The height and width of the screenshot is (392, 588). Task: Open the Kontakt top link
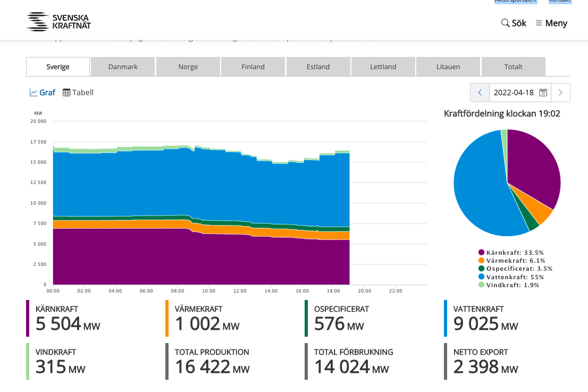click(559, 1)
